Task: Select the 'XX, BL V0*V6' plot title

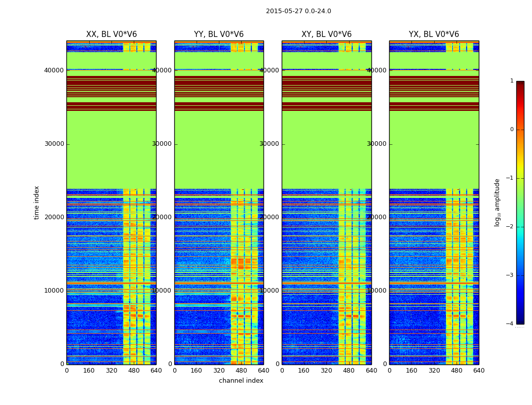Action: 111,34
